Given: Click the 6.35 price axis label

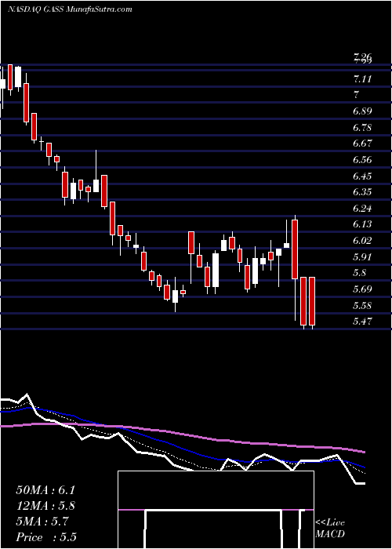Looking at the screenshot, I should point(362,192).
